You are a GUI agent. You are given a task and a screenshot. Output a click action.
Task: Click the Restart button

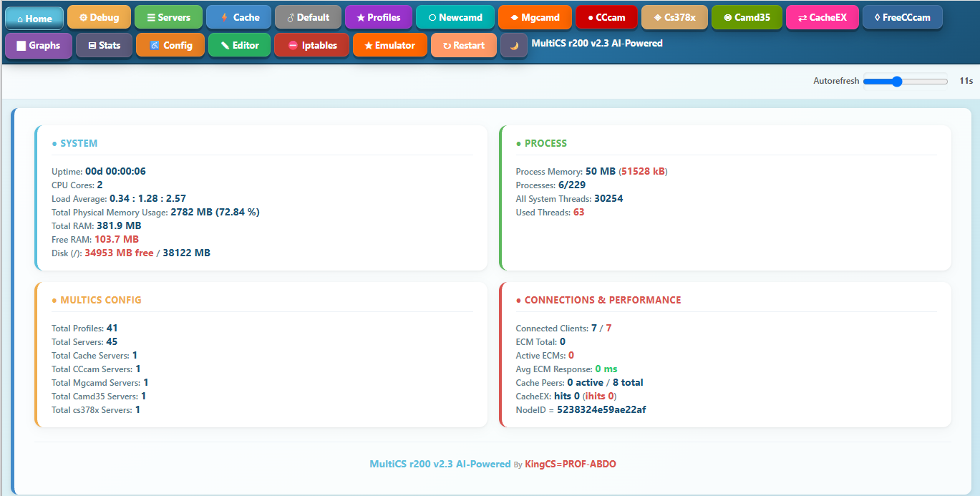[463, 45]
